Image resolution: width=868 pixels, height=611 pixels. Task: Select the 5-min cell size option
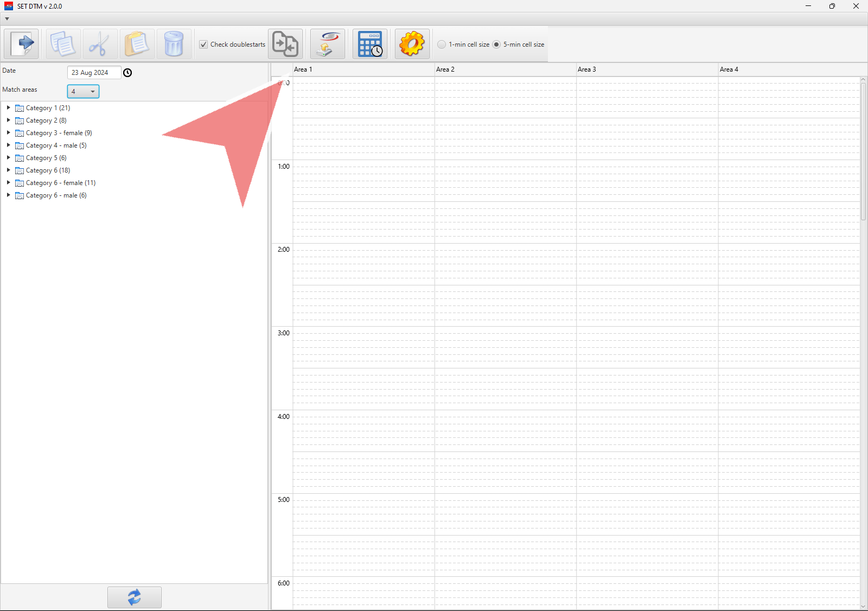coord(496,44)
